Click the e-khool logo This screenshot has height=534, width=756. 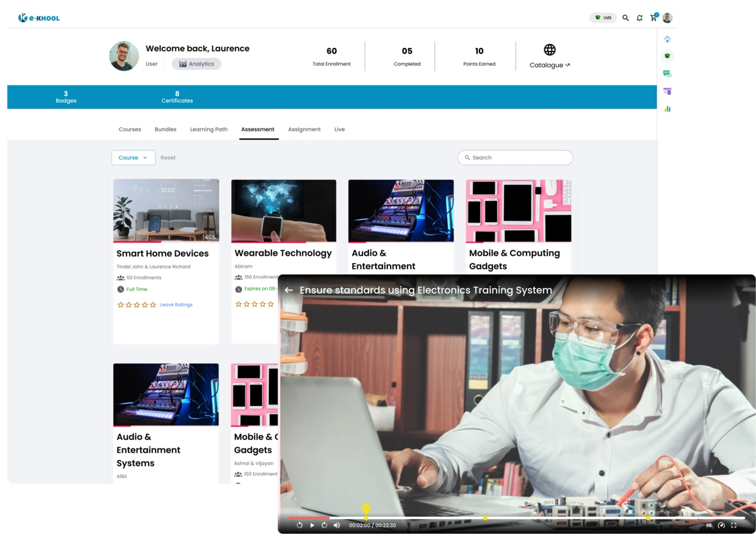tap(38, 18)
